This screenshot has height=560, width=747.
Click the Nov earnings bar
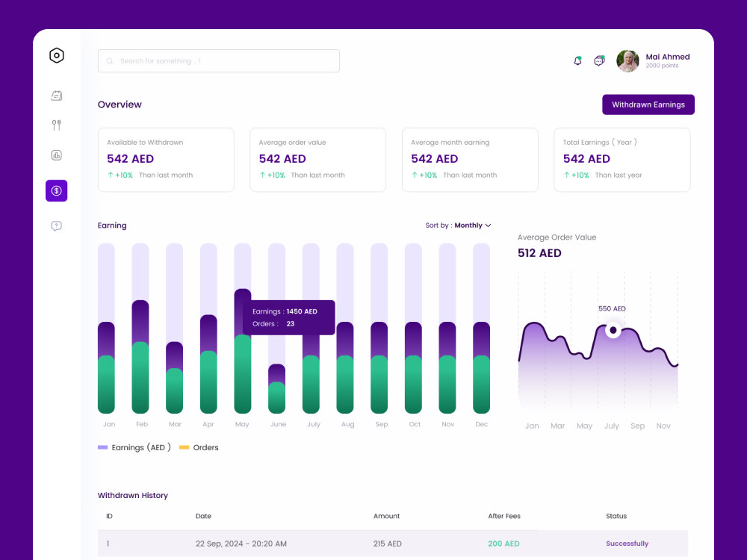tap(447, 367)
